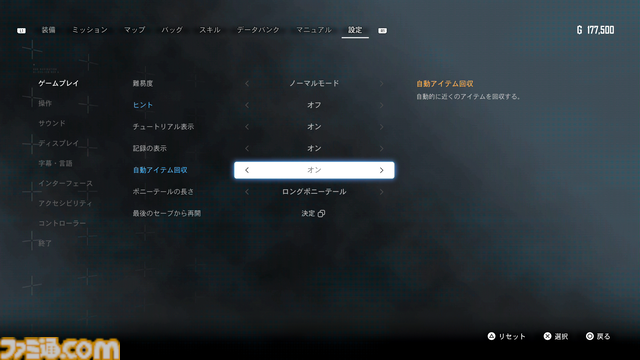Switch to the マニュアル tab
The image size is (640, 360).
click(313, 30)
